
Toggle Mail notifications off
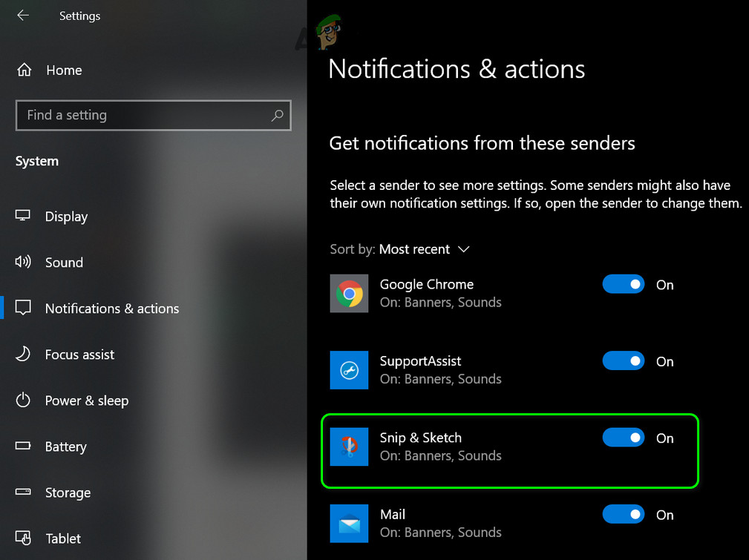(624, 515)
